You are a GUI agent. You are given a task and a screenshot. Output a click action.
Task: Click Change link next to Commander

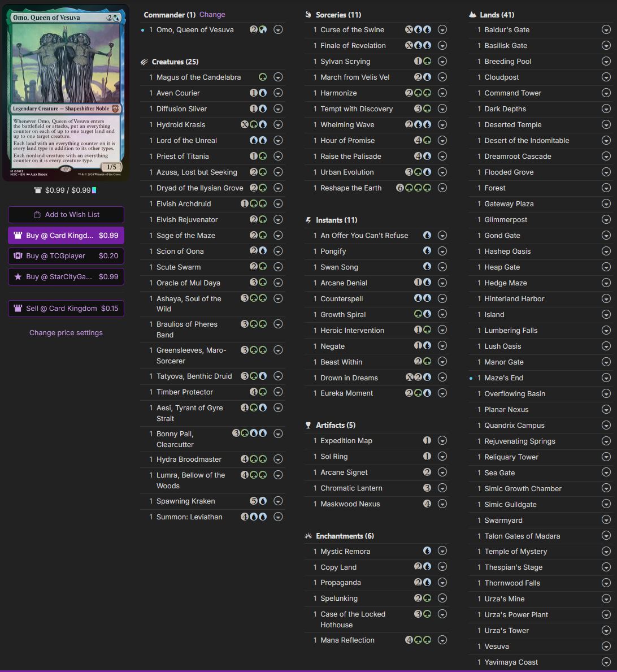pyautogui.click(x=212, y=15)
